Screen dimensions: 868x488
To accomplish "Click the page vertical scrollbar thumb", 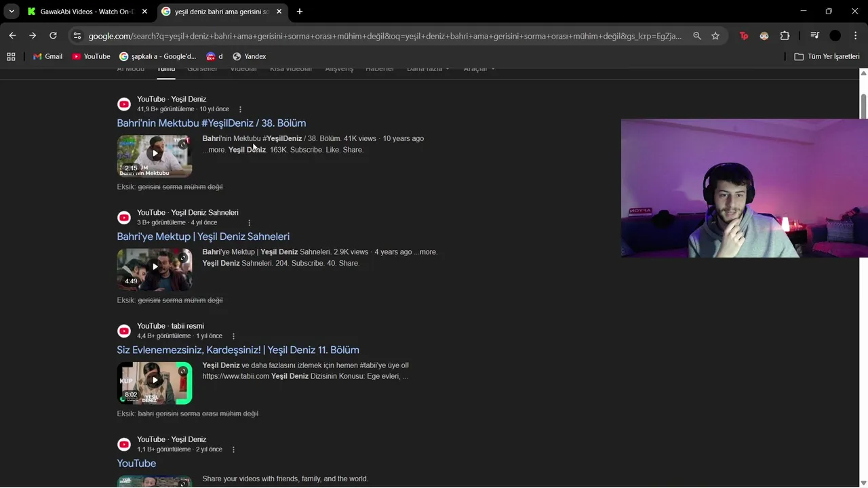I will coord(863,106).
